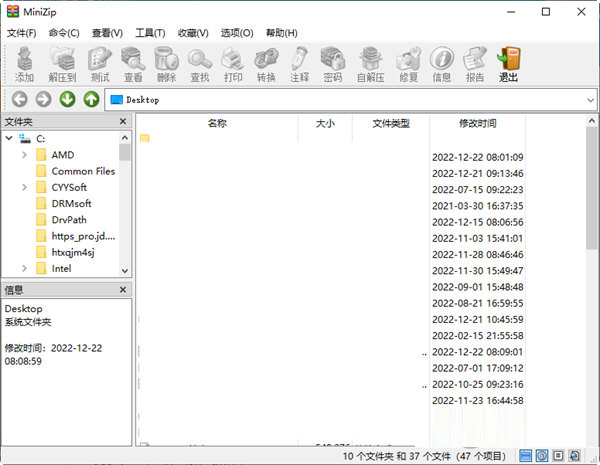The height and width of the screenshot is (465, 600).
Task: Expand the AMD folder node
Action: 24,155
